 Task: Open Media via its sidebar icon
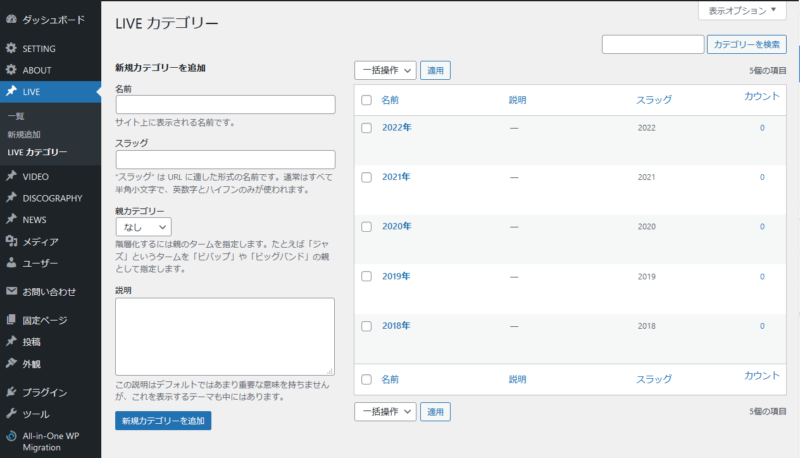click(x=11, y=241)
